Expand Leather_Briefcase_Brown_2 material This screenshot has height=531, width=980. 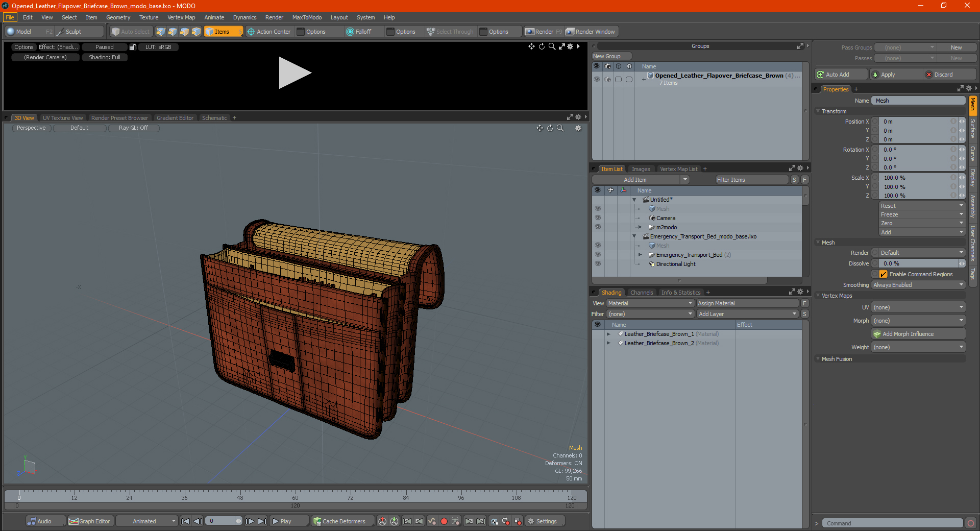coord(608,343)
